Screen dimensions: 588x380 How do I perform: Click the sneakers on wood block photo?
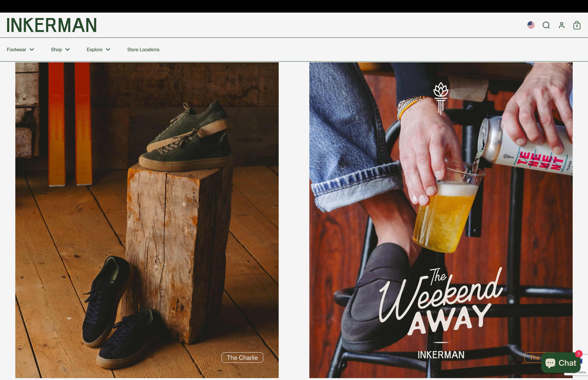point(147,220)
